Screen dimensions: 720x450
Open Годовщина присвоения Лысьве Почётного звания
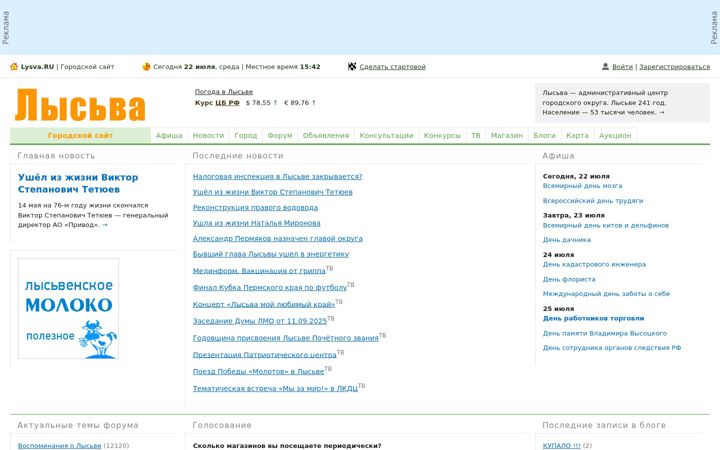(286, 338)
